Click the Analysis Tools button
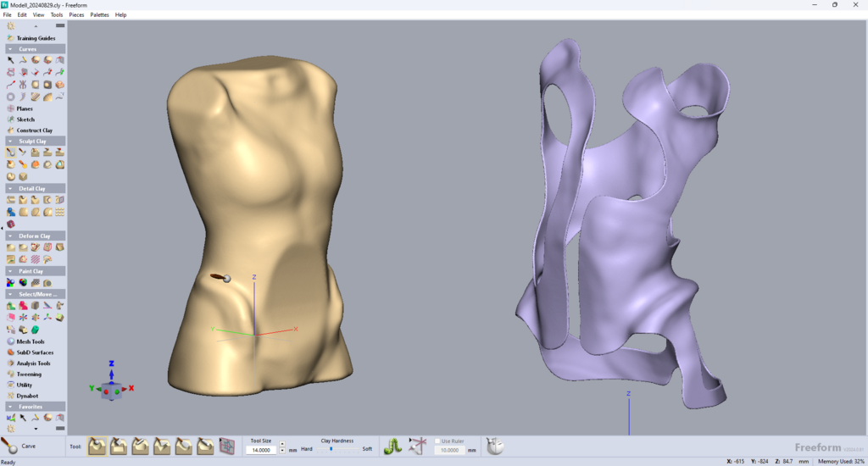This screenshot has height=466, width=868. click(34, 363)
